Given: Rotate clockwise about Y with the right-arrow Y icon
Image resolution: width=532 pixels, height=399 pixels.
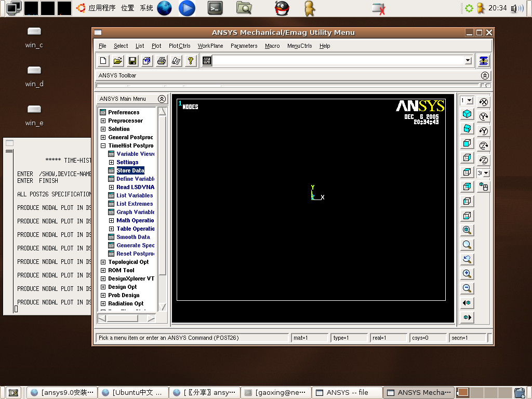Looking at the screenshot, I should pyautogui.click(x=484, y=116).
